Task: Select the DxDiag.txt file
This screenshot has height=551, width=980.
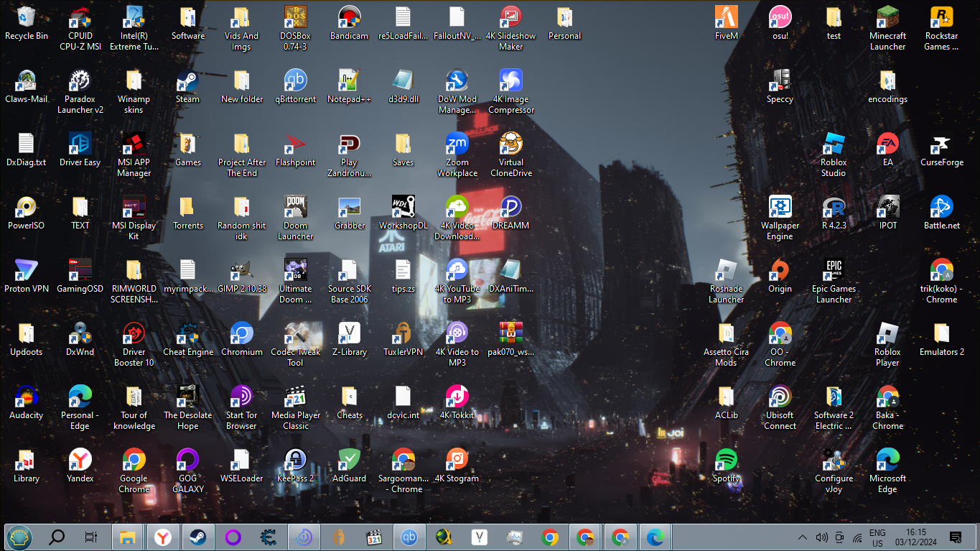Action: click(x=27, y=150)
